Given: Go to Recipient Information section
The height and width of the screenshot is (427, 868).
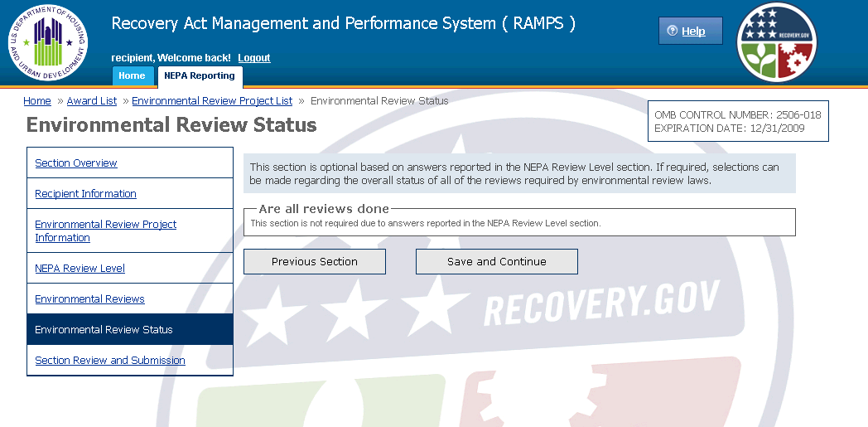Looking at the screenshot, I should point(85,194).
